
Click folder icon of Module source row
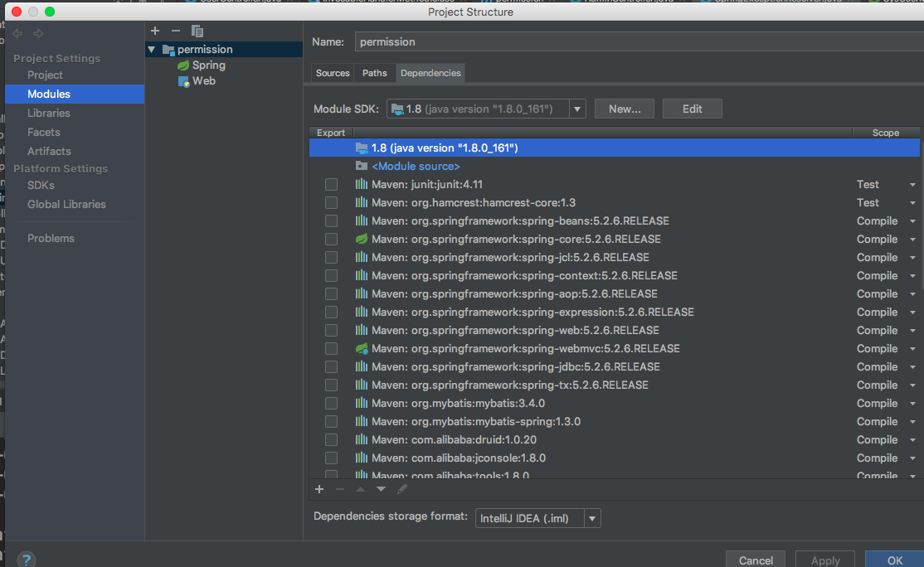(x=362, y=166)
